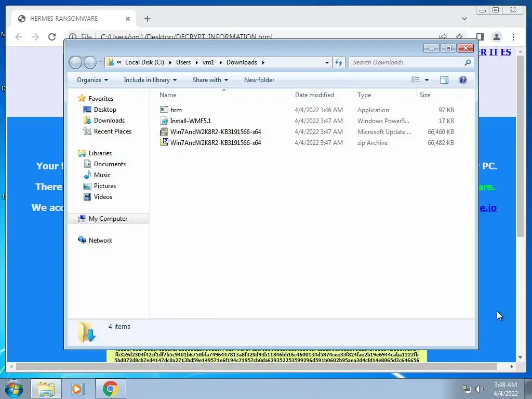Click the network tray icon
532x399 pixels.
point(467,389)
